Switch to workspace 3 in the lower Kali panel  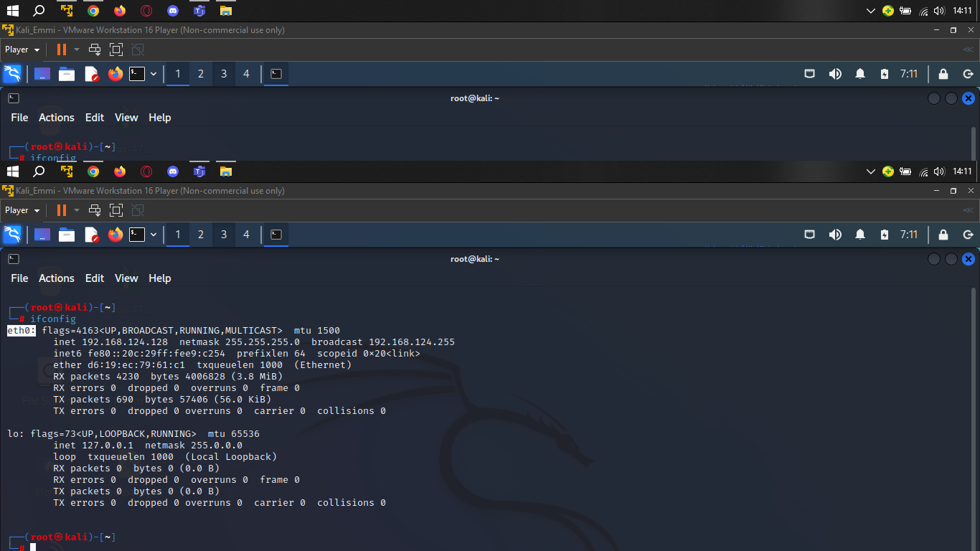(224, 235)
